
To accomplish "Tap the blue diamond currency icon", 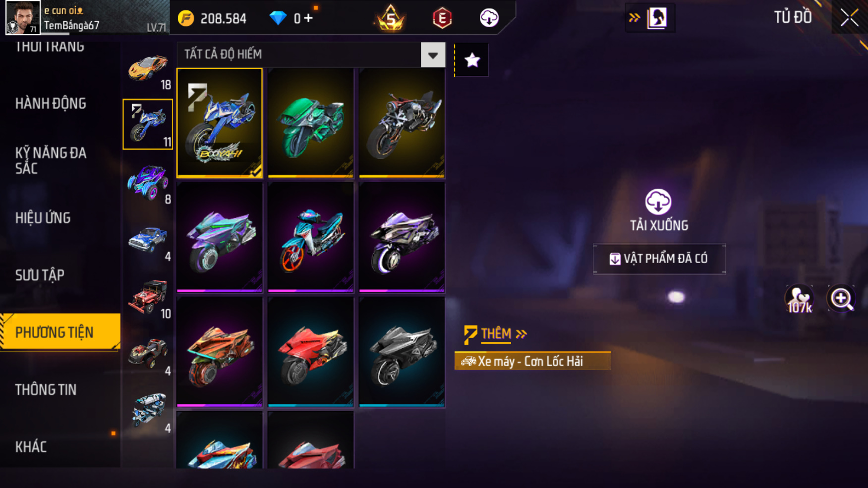I will click(x=278, y=18).
